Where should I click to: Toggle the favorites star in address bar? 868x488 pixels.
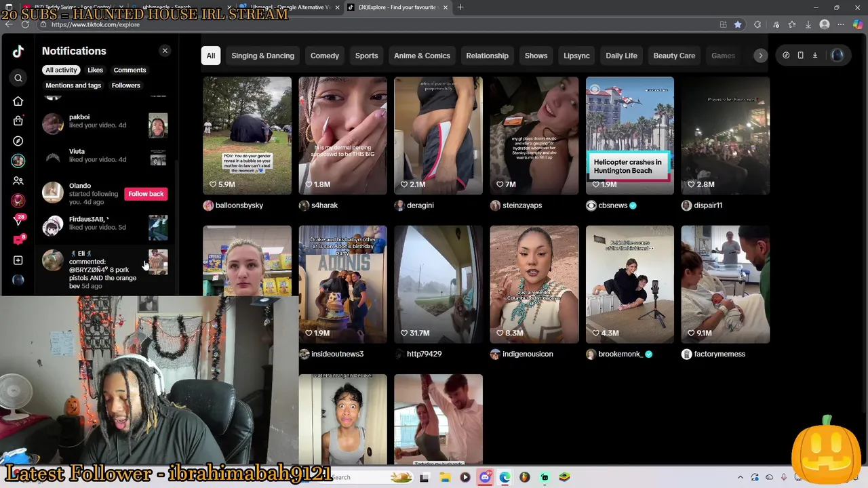click(738, 24)
